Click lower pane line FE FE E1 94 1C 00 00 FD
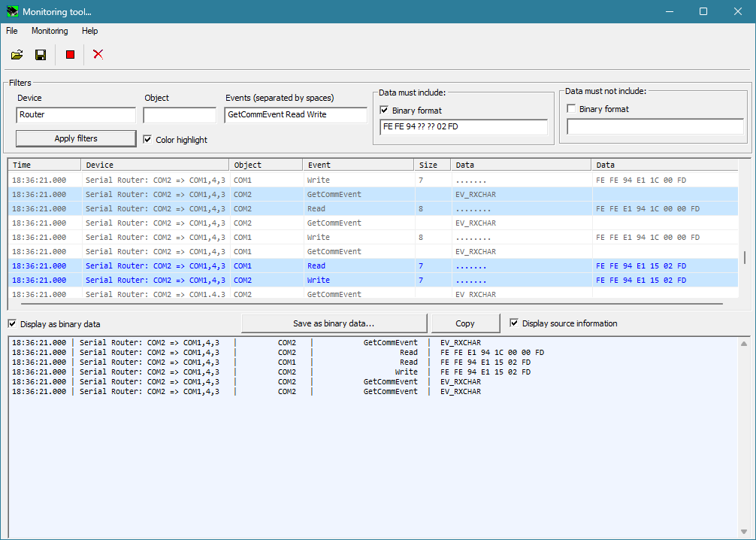The height and width of the screenshot is (540, 756). (x=278, y=352)
